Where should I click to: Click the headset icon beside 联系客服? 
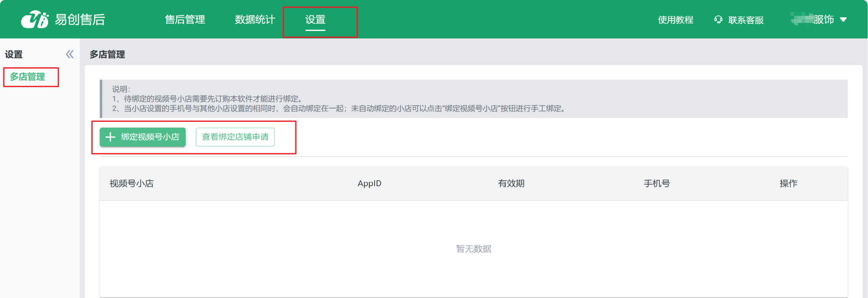pyautogui.click(x=718, y=19)
